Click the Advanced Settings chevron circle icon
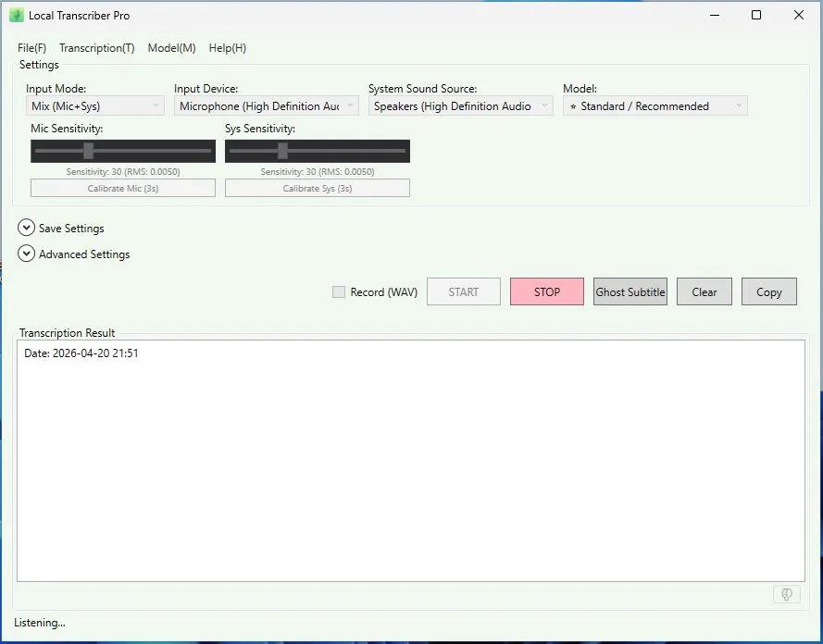This screenshot has width=823, height=644. (27, 254)
